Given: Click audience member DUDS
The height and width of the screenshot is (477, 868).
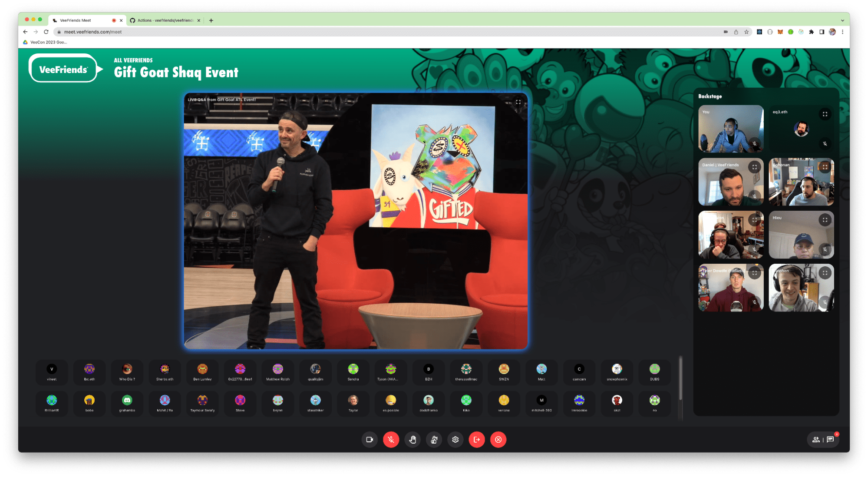Looking at the screenshot, I should (x=655, y=372).
